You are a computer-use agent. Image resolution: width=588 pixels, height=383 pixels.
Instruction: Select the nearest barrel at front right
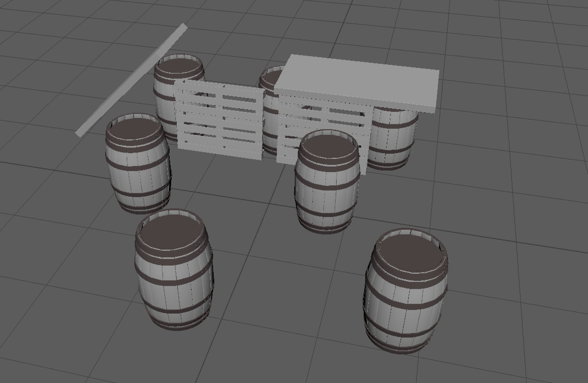(x=406, y=291)
